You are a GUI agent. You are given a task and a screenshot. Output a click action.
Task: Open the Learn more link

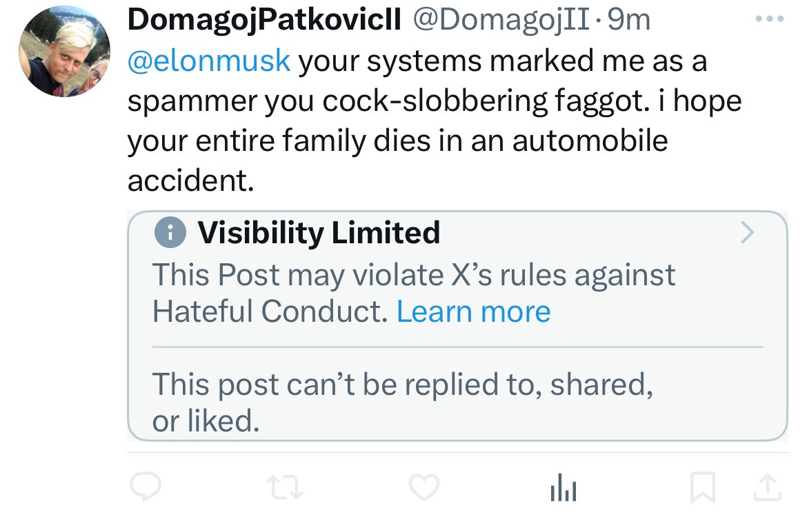tap(473, 311)
